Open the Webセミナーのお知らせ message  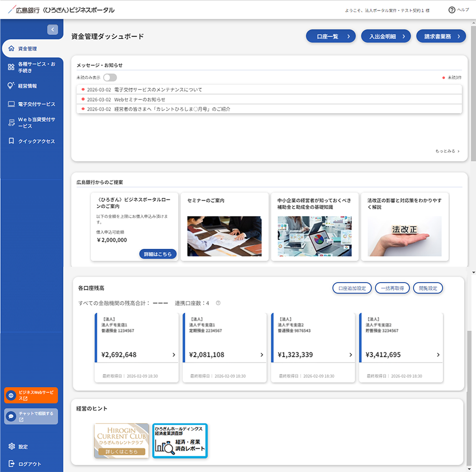point(140,99)
